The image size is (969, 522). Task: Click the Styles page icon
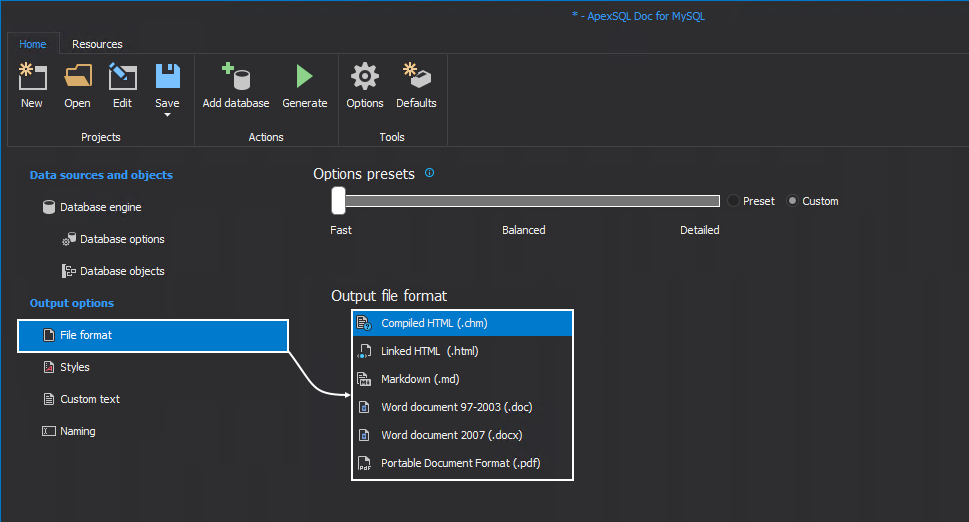(49, 367)
